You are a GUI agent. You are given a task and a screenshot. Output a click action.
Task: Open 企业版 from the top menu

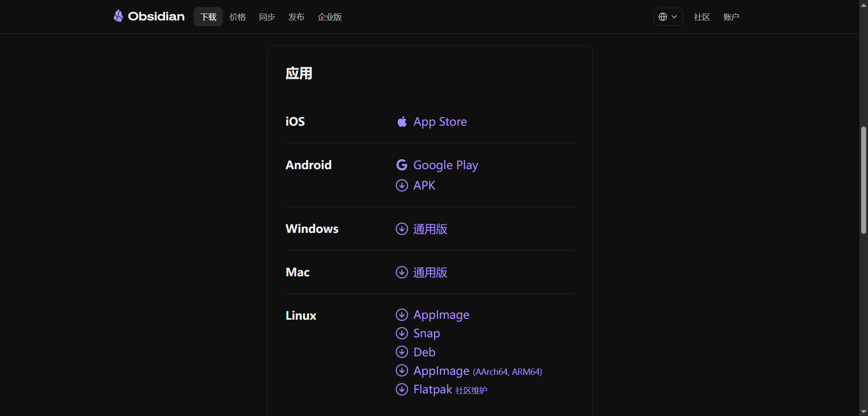[x=330, y=17]
